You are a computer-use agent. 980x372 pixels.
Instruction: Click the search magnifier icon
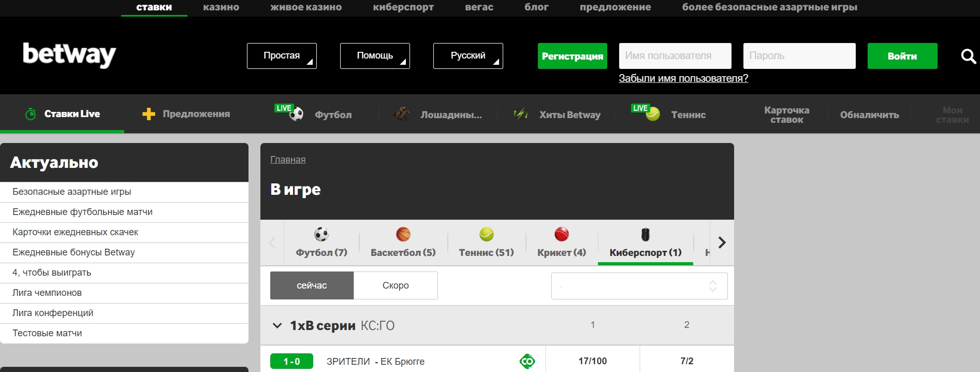[x=968, y=56]
